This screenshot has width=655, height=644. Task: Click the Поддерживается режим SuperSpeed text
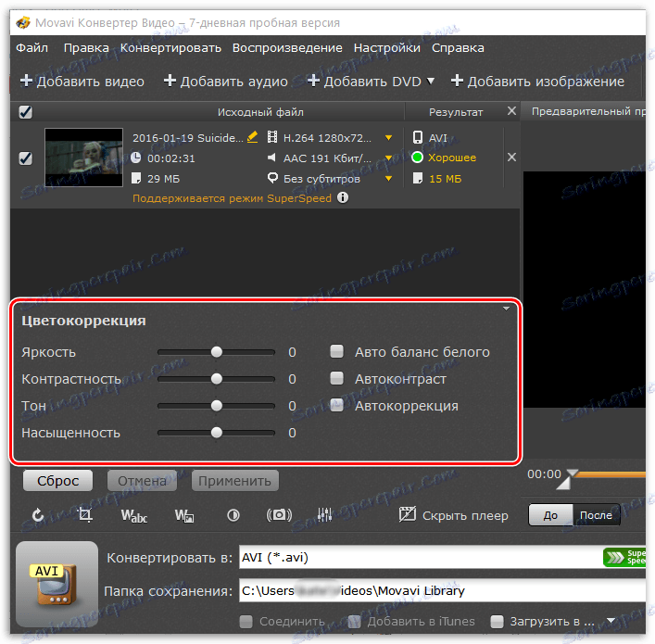pyautogui.click(x=232, y=198)
